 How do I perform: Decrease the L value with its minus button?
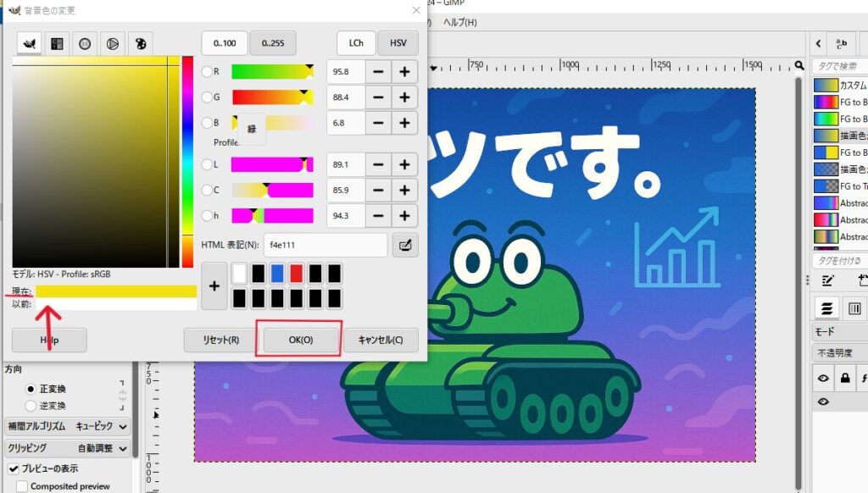tap(378, 165)
